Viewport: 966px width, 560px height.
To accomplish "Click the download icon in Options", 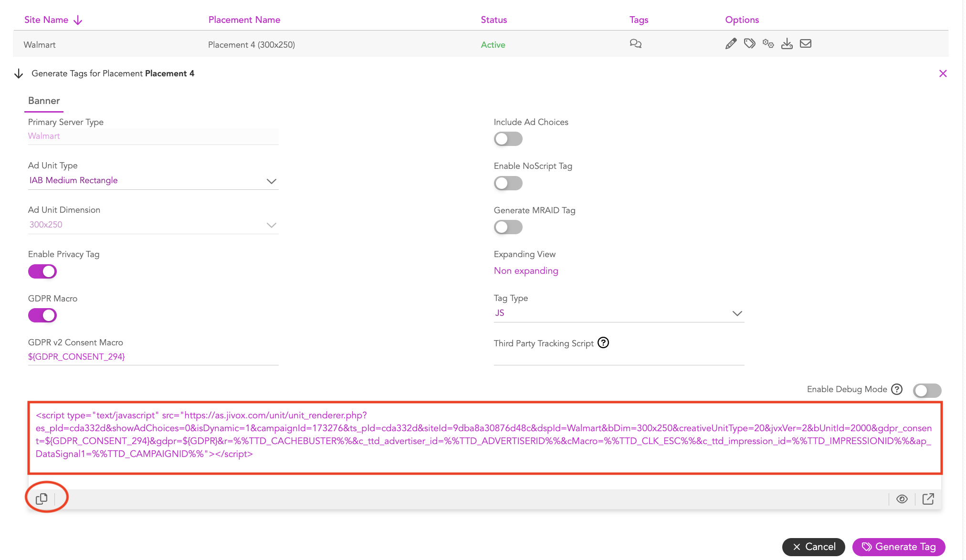I will [787, 44].
